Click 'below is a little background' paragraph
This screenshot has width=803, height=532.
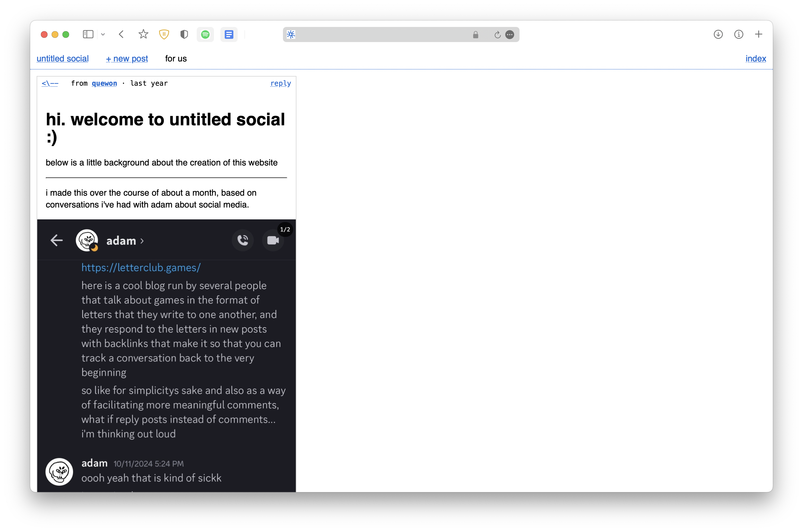click(x=161, y=163)
